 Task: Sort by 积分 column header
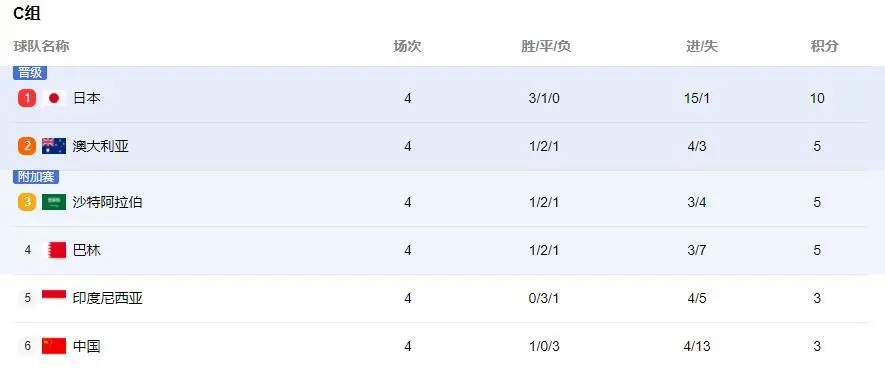[825, 46]
